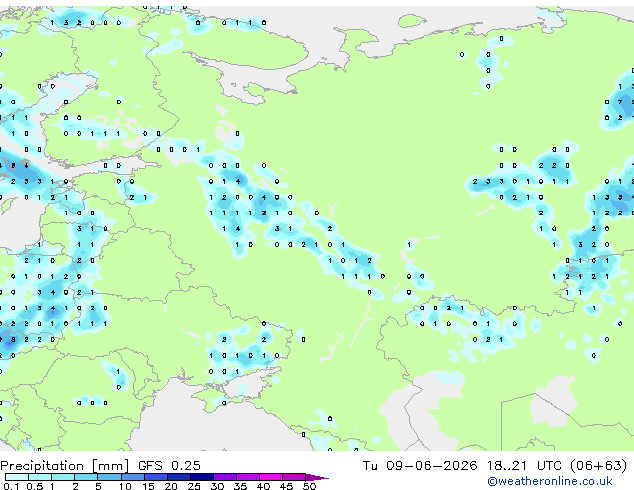Click the "18..21 UTC" time range text

click(x=524, y=466)
